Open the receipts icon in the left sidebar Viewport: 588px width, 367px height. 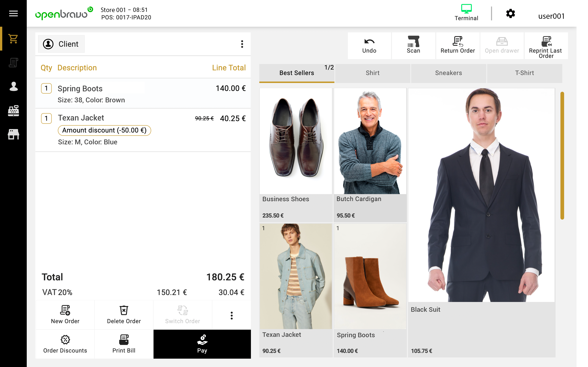point(13,63)
